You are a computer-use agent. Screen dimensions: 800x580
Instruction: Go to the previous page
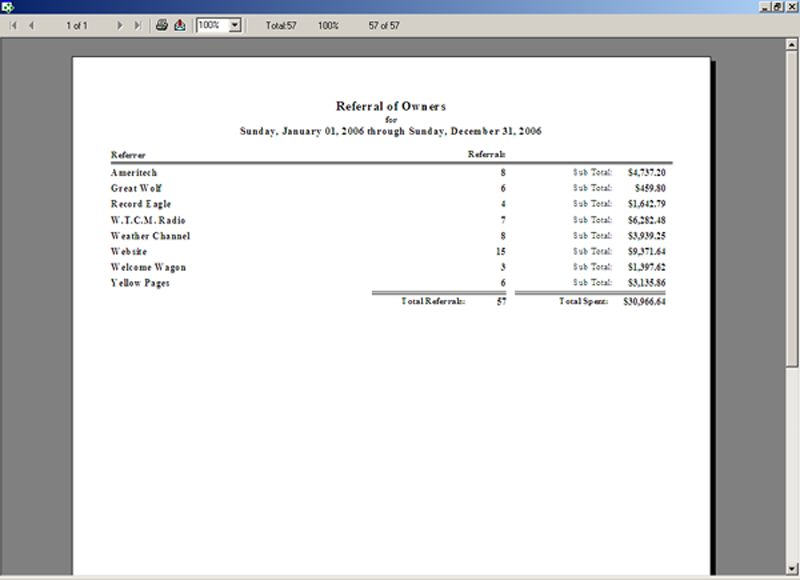30,25
